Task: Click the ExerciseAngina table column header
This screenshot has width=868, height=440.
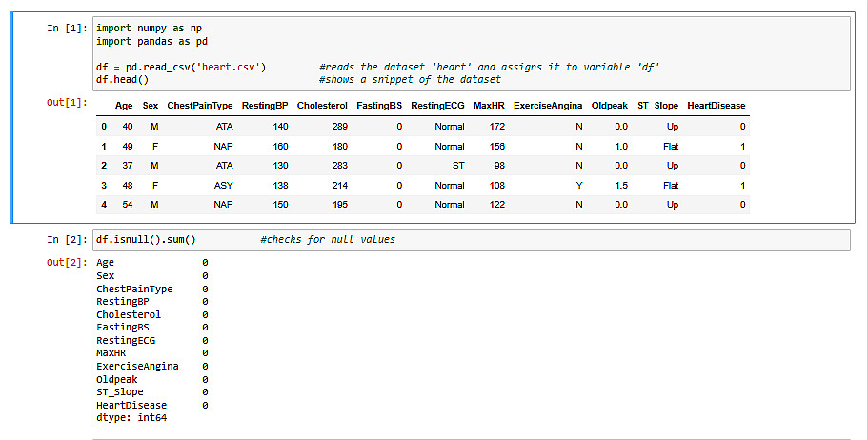Action: 548,106
